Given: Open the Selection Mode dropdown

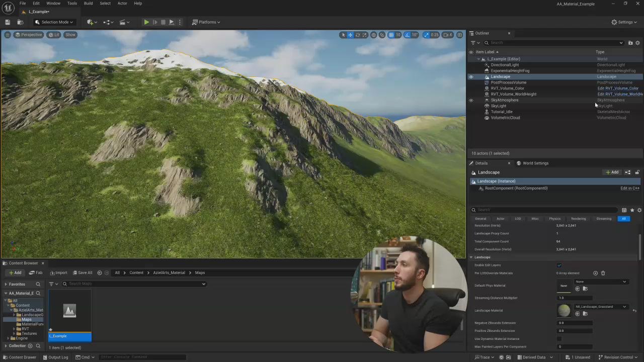Looking at the screenshot, I should 54,22.
